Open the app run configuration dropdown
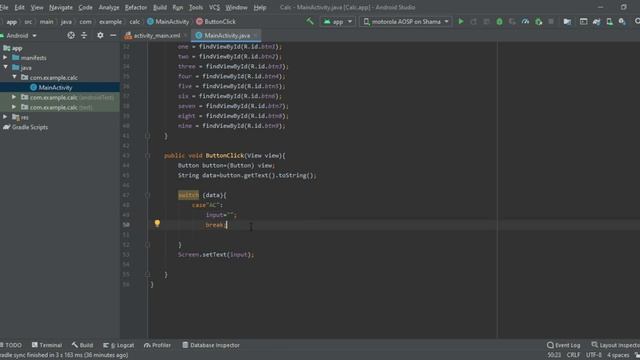The height and width of the screenshot is (360, 640). (x=338, y=22)
